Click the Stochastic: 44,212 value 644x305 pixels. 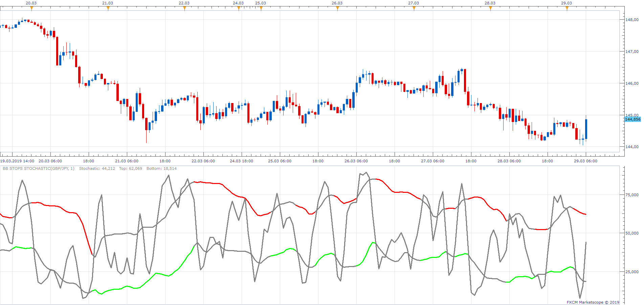pos(97,168)
